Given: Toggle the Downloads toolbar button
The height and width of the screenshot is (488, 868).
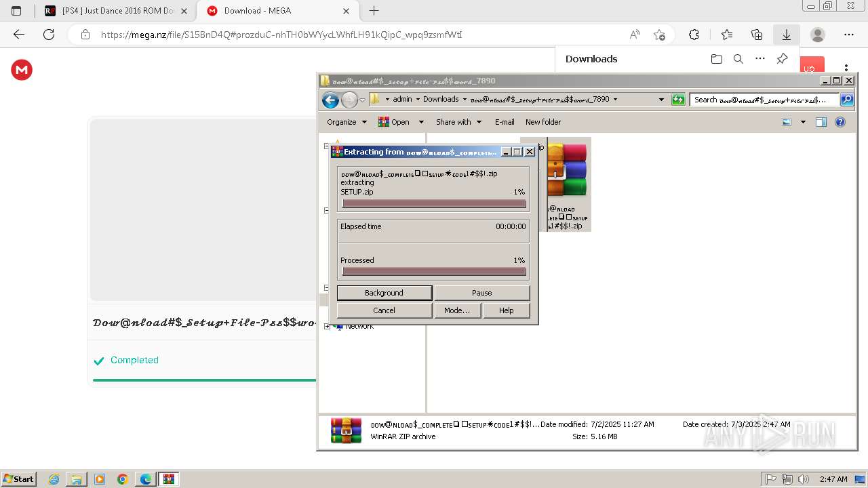Looking at the screenshot, I should [x=787, y=35].
